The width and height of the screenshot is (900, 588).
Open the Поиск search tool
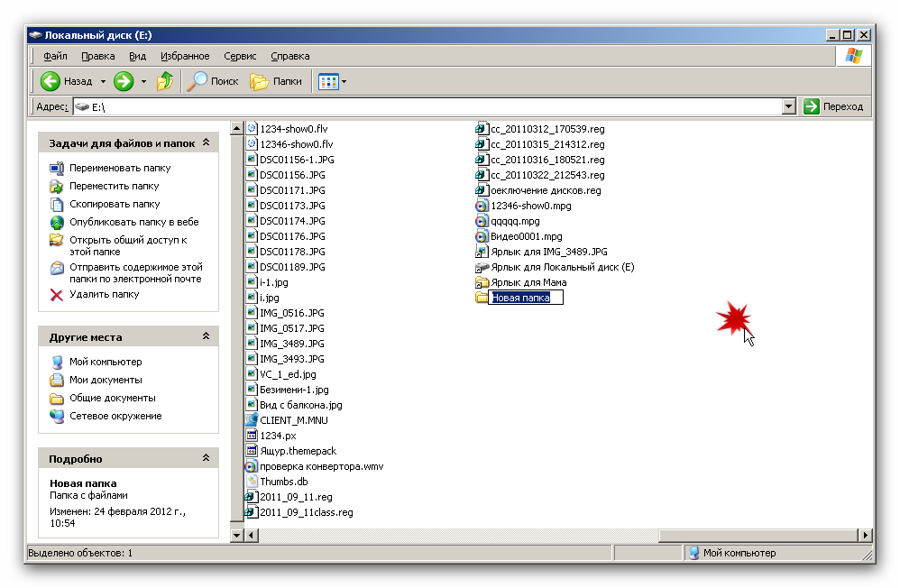click(212, 81)
